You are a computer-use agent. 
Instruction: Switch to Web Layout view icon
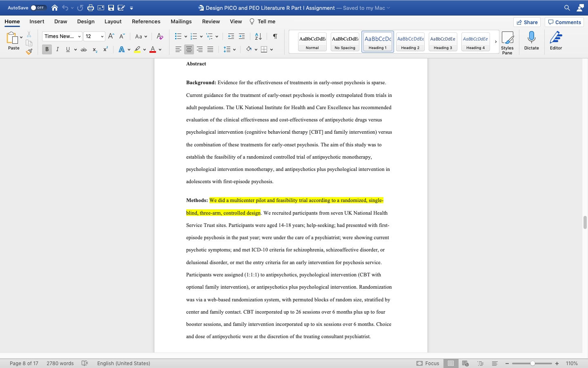tap(465, 363)
